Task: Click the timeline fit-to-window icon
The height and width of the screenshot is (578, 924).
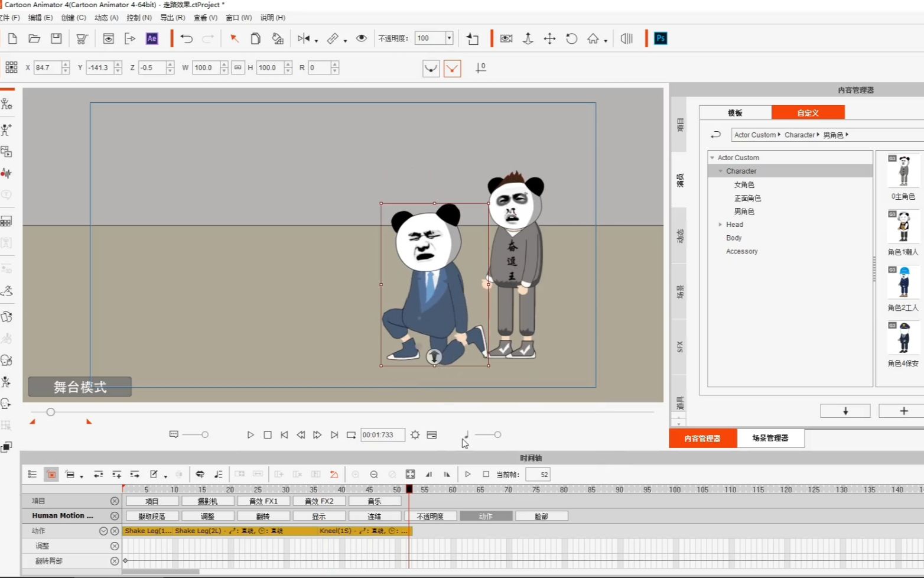Action: (411, 474)
